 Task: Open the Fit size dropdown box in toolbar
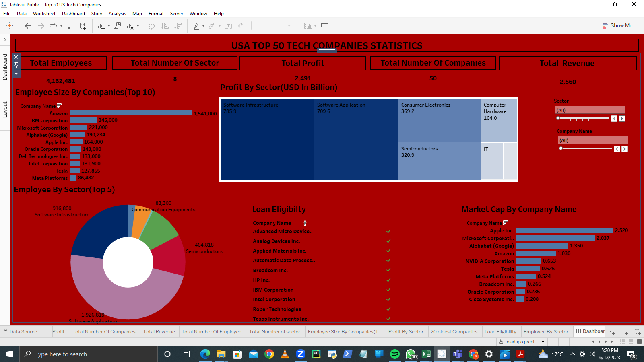coord(272,26)
